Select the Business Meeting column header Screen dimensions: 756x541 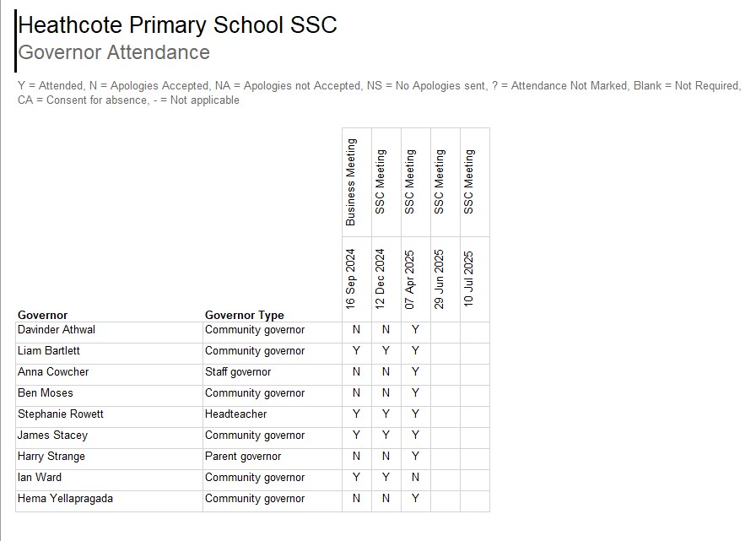[x=352, y=182]
